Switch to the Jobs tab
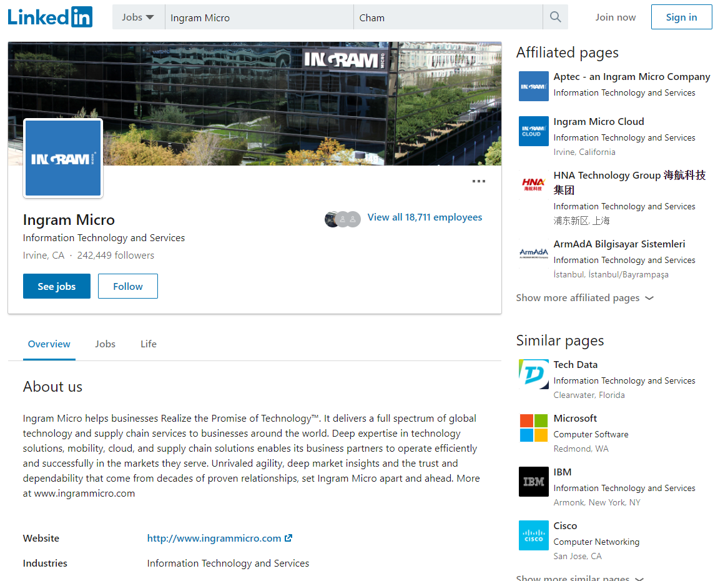The width and height of the screenshot is (728, 581). pos(106,344)
